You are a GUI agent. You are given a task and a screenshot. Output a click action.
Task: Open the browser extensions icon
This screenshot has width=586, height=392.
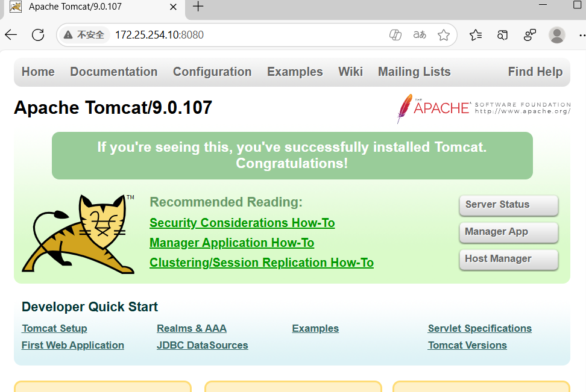click(x=529, y=35)
